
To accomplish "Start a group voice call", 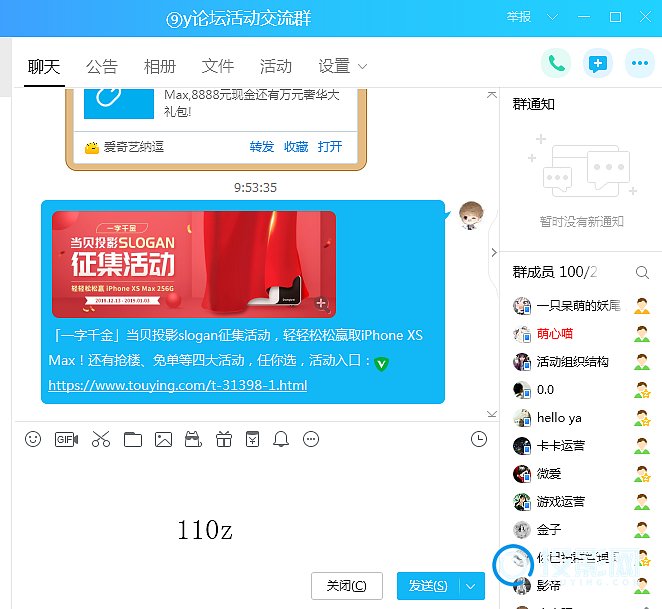I will [x=556, y=63].
